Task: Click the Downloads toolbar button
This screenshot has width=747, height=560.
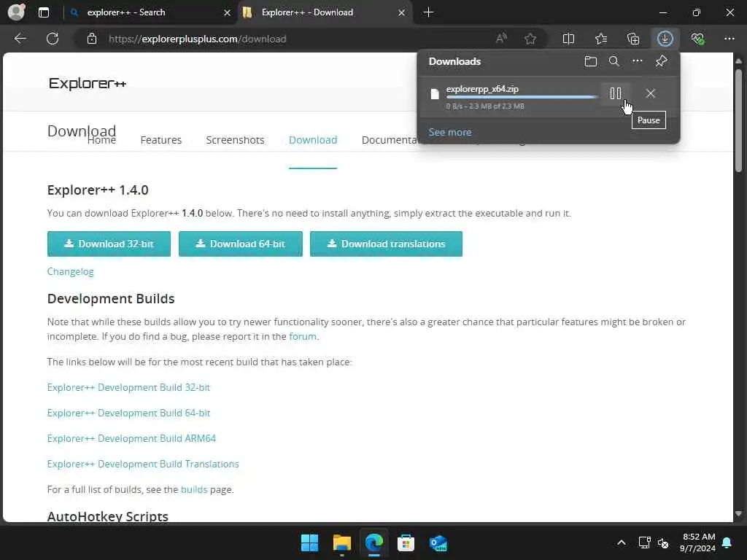Action: tap(665, 39)
